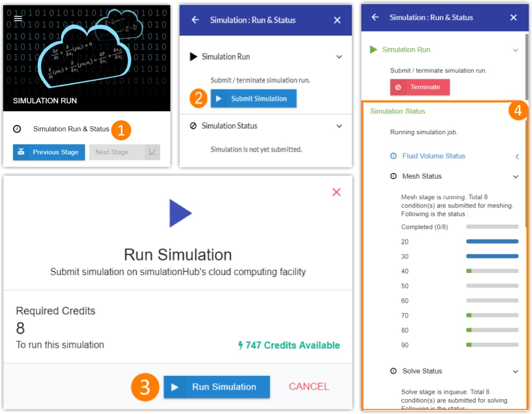Viewport: 532px width, 414px height.
Task: Collapse Simulation Status section in middle panel
Action: tap(339, 126)
